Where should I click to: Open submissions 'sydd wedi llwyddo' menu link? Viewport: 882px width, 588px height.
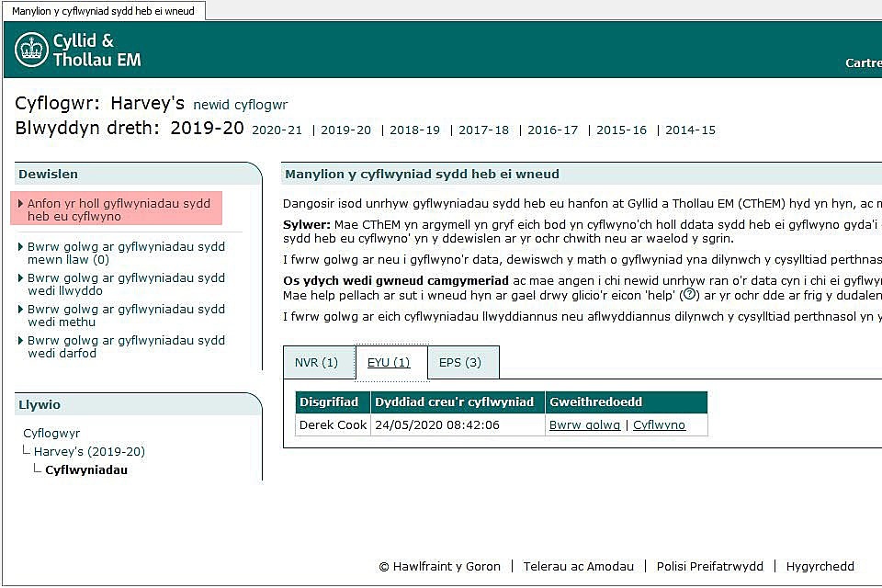click(125, 284)
